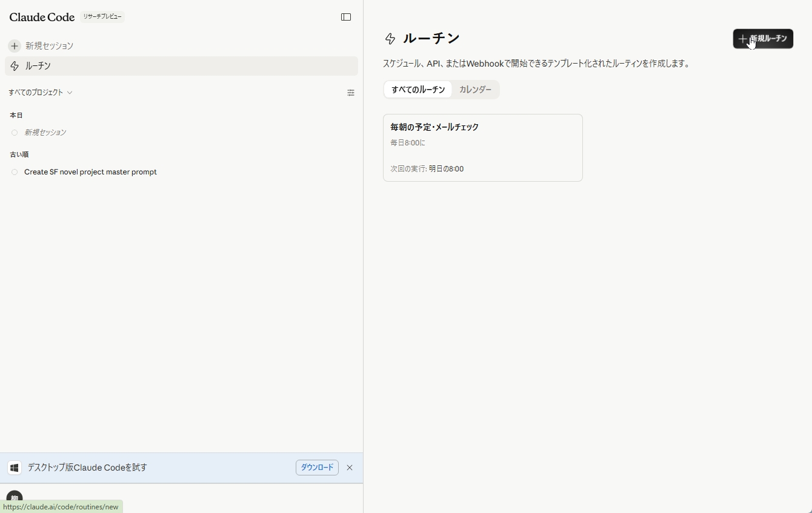This screenshot has height=513, width=812.
Task: Click the ダウンロード button in the banner
Action: [x=316, y=468]
